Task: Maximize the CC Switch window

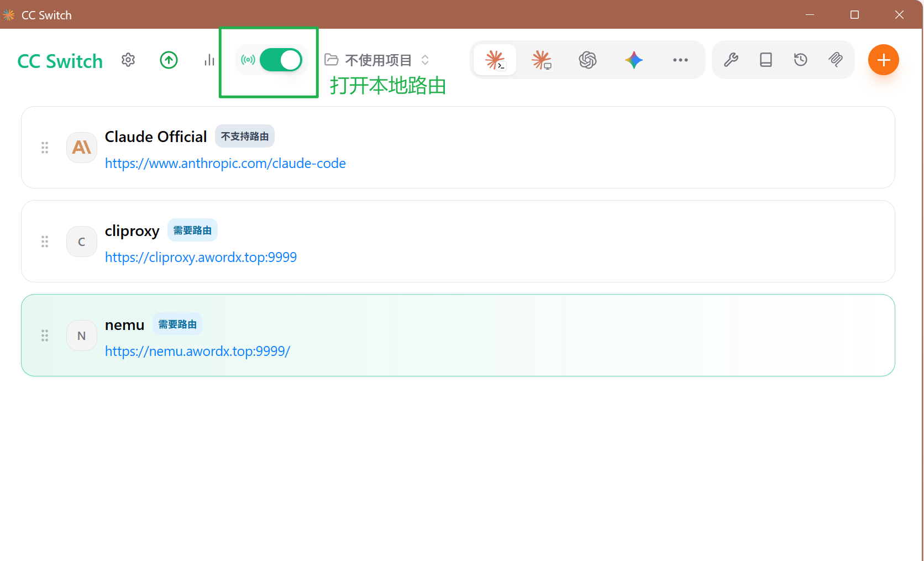Action: [854, 14]
